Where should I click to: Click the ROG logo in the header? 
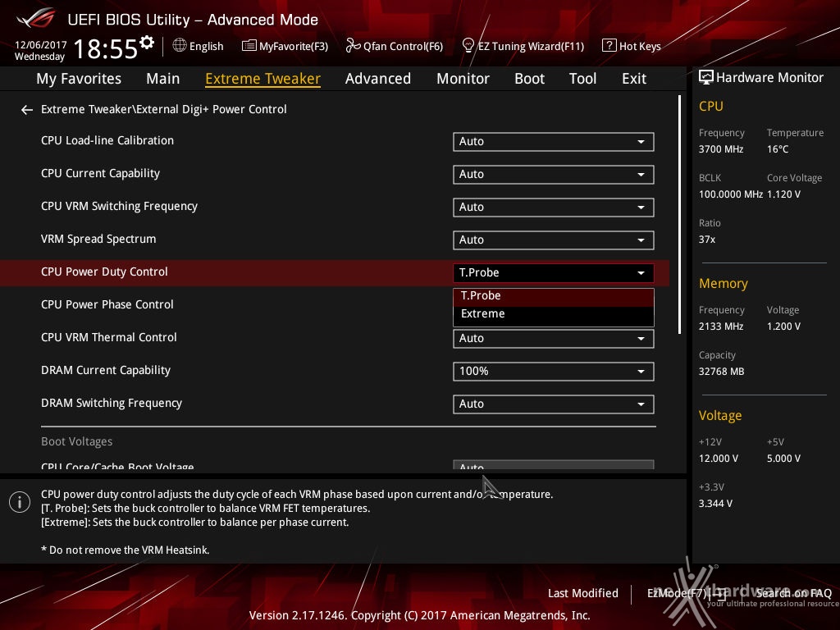(x=35, y=20)
